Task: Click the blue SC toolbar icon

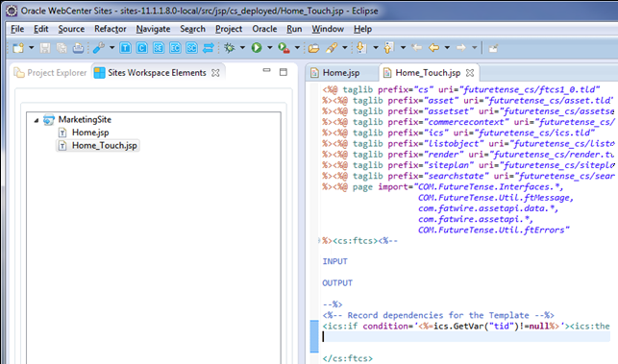Action: pyautogui.click(x=191, y=48)
